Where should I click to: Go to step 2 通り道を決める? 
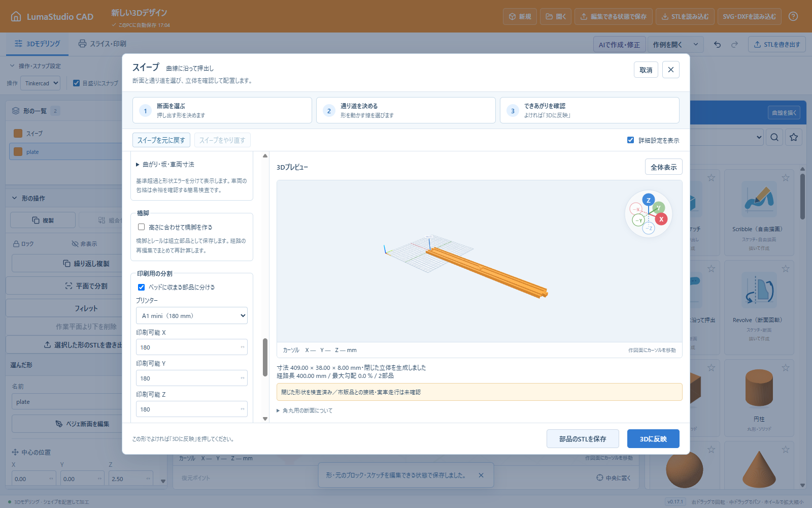(x=406, y=110)
